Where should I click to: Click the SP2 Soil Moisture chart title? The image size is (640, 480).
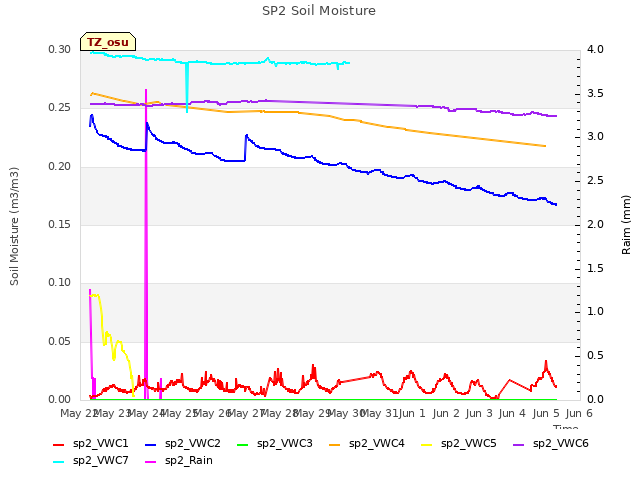pos(319,11)
